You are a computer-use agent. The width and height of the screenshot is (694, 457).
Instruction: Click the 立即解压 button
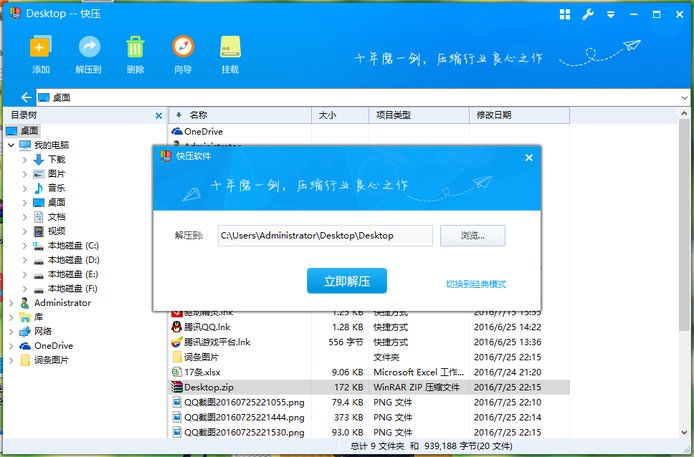347,280
